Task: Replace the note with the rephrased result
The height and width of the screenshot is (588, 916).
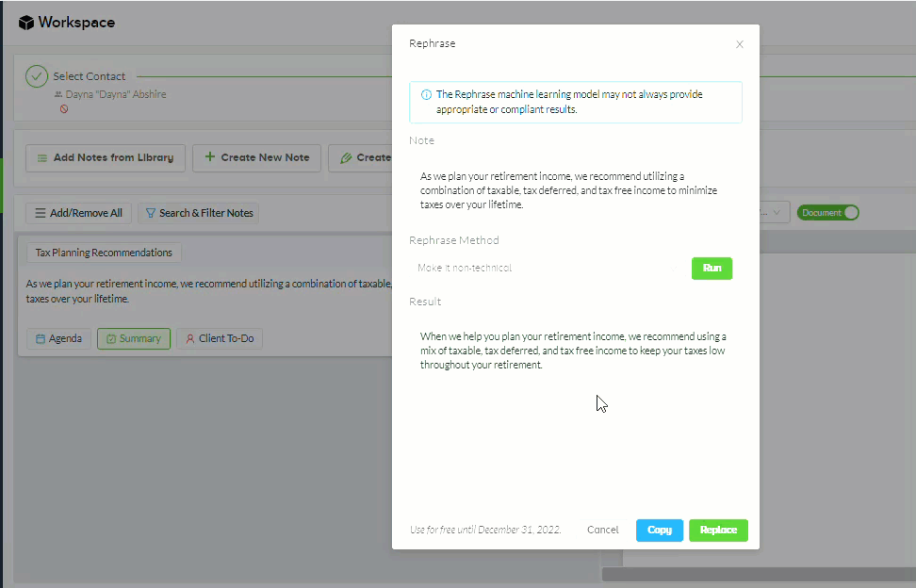Action: coord(718,530)
